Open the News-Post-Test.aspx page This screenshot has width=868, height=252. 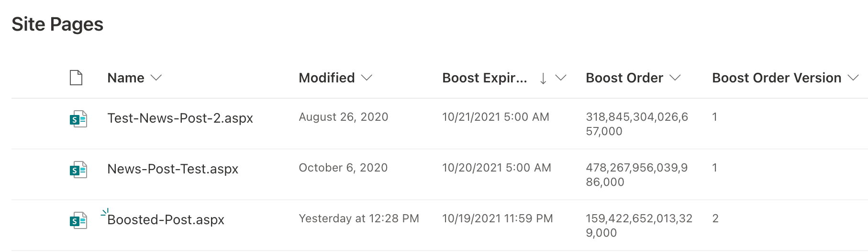pos(173,169)
